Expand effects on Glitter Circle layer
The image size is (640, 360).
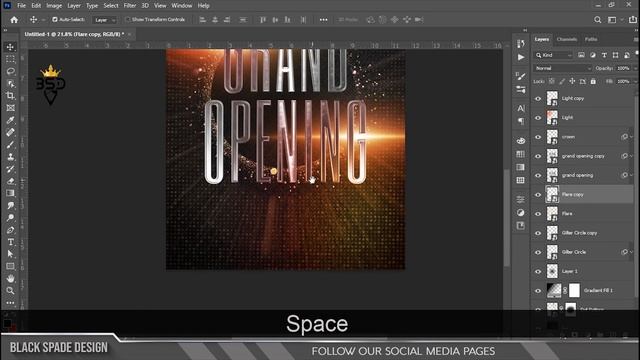(631, 252)
